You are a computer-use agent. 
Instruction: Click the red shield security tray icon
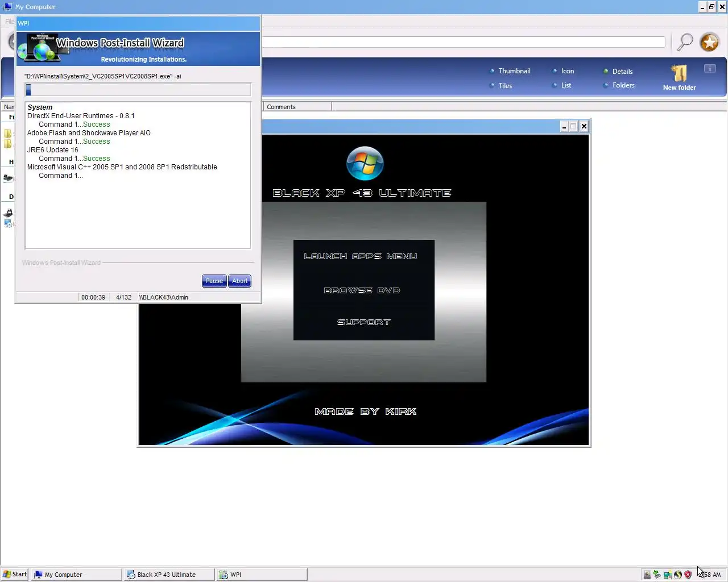coord(688,575)
